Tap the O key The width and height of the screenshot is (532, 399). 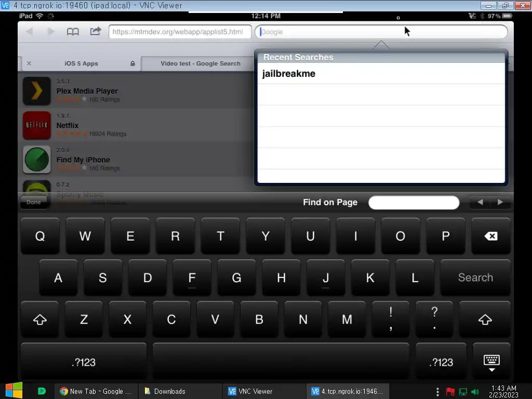point(401,236)
